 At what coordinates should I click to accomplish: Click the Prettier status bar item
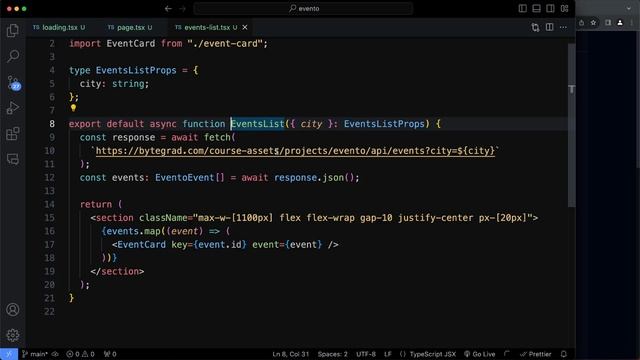point(536,354)
